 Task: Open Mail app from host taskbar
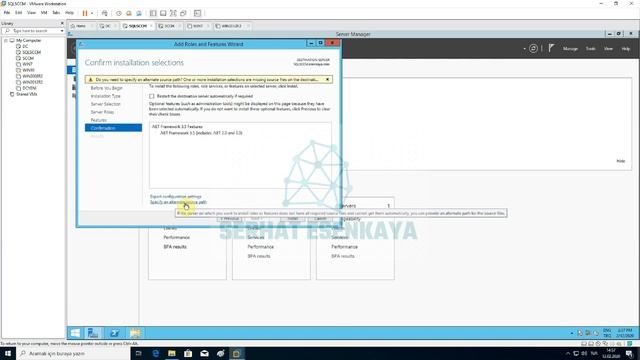(204, 353)
